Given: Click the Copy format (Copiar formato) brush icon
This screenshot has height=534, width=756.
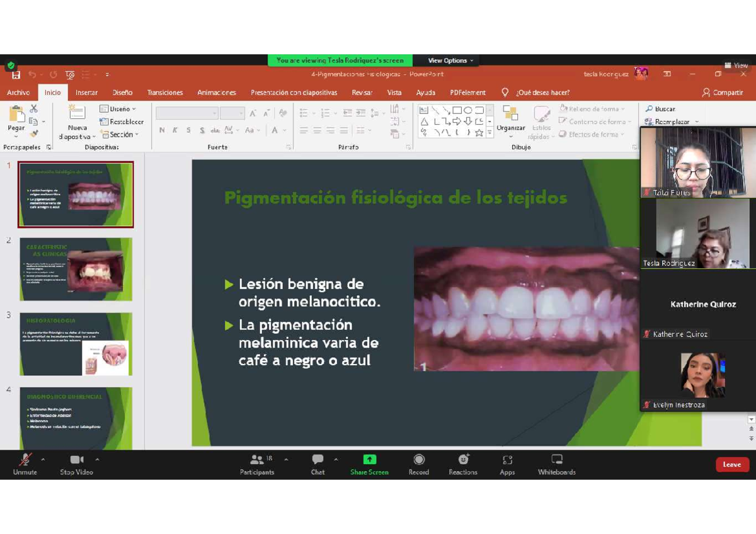Looking at the screenshot, I should pos(34,133).
